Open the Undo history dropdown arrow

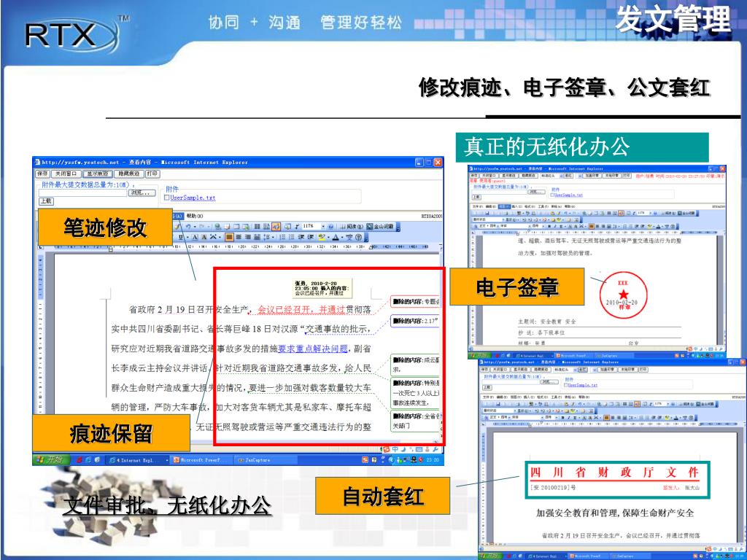coord(195,227)
